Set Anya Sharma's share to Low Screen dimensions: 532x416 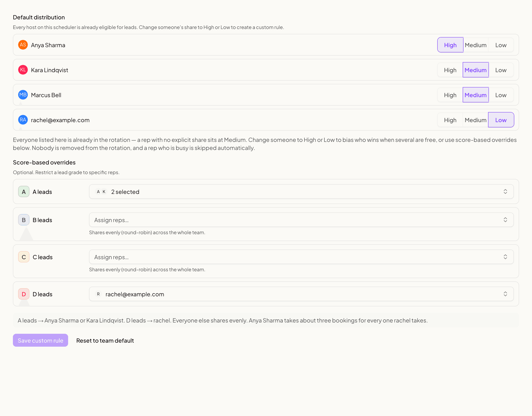(501, 45)
